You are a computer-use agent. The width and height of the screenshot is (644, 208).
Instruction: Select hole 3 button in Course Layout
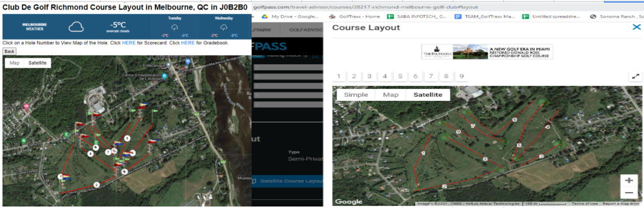point(369,76)
